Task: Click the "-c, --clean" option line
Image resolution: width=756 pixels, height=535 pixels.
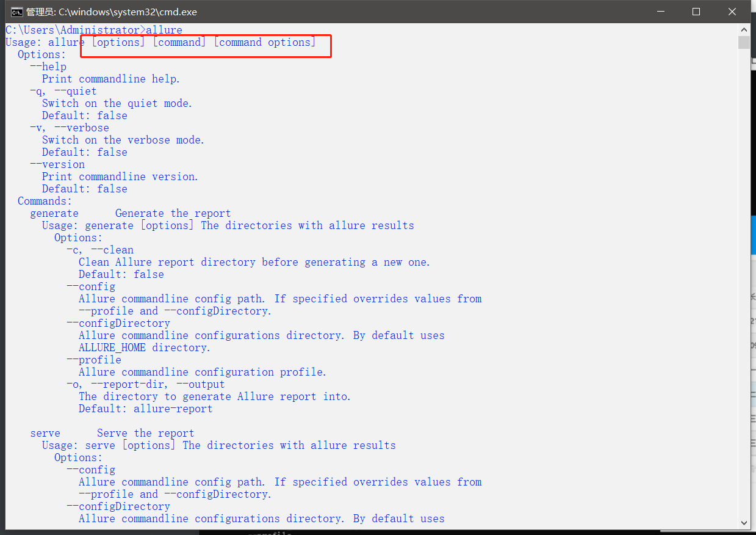Action: click(100, 250)
